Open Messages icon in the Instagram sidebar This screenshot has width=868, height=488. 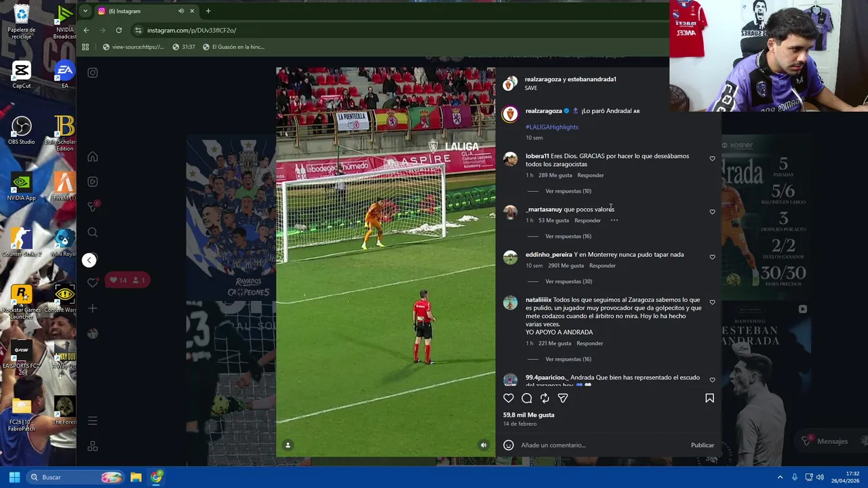(93, 207)
